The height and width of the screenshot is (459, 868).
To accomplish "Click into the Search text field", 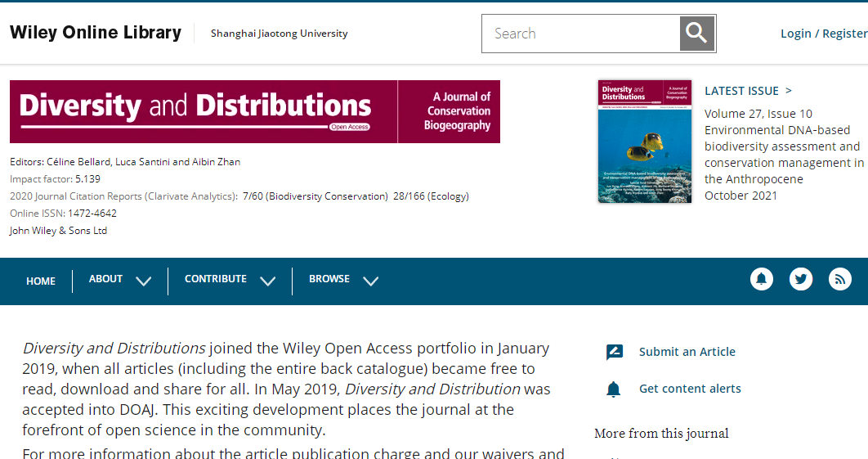I will 580,34.
